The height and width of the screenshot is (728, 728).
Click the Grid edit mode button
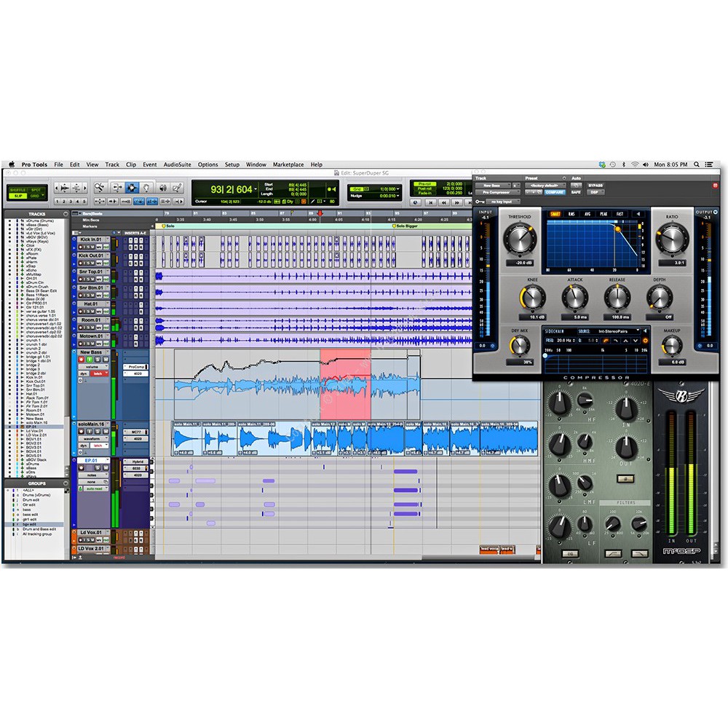click(34, 196)
